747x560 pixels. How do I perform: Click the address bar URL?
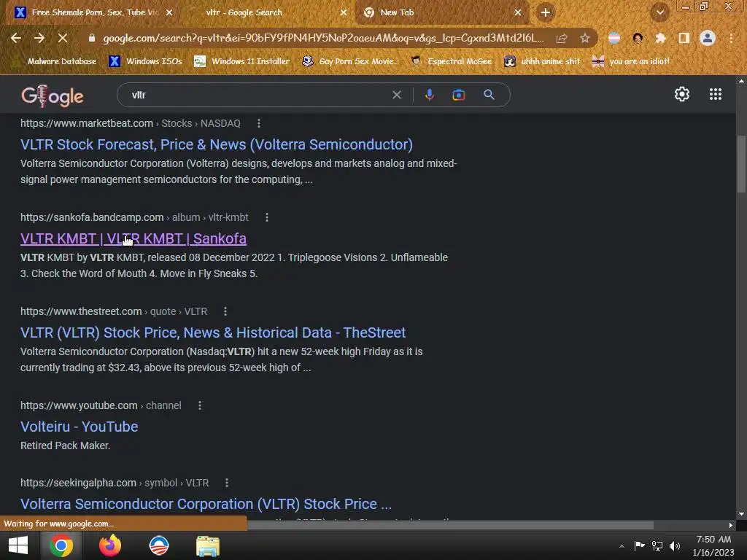point(323,38)
